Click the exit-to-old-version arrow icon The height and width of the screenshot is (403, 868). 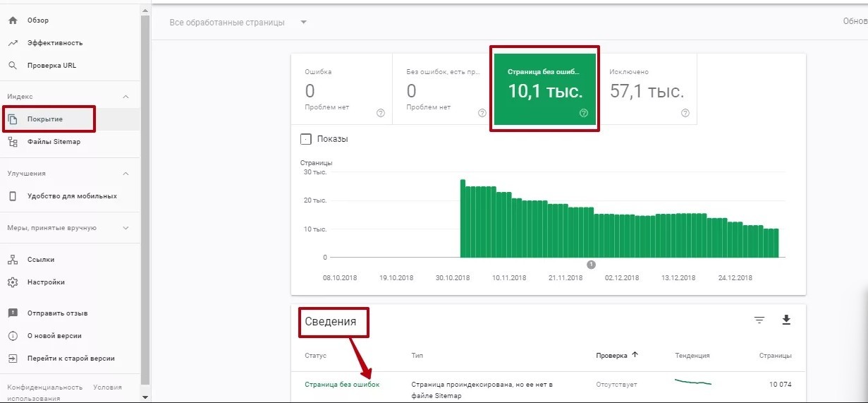point(12,359)
